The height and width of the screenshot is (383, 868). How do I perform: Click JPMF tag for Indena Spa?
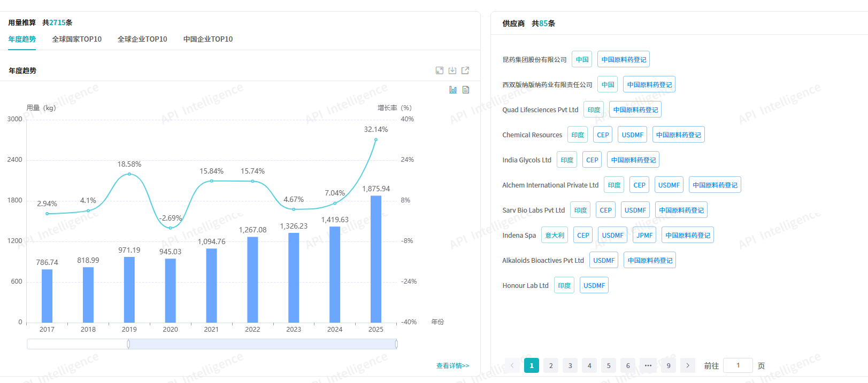point(644,236)
